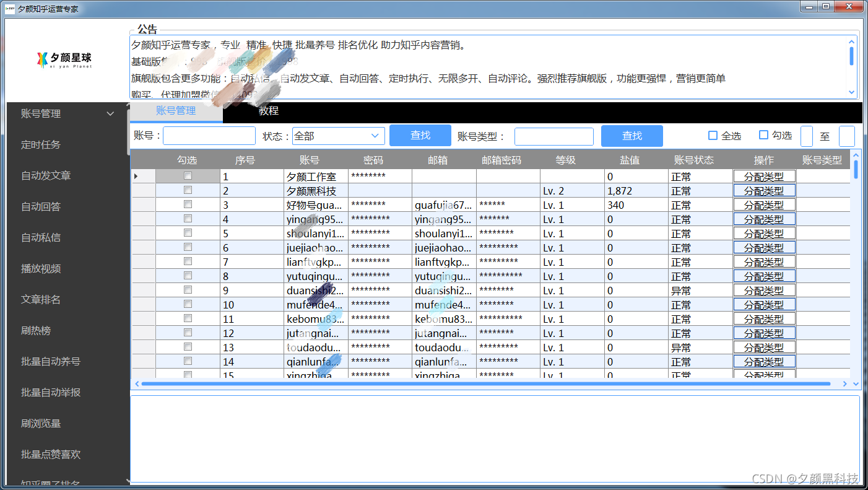
Task: Switch to the 账号管理 tab
Action: coord(176,111)
